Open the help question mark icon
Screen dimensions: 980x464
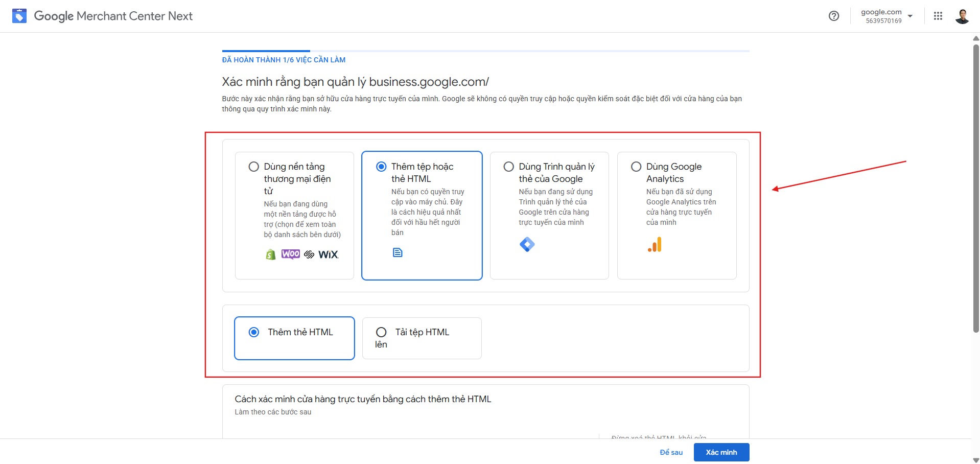[x=834, y=16]
